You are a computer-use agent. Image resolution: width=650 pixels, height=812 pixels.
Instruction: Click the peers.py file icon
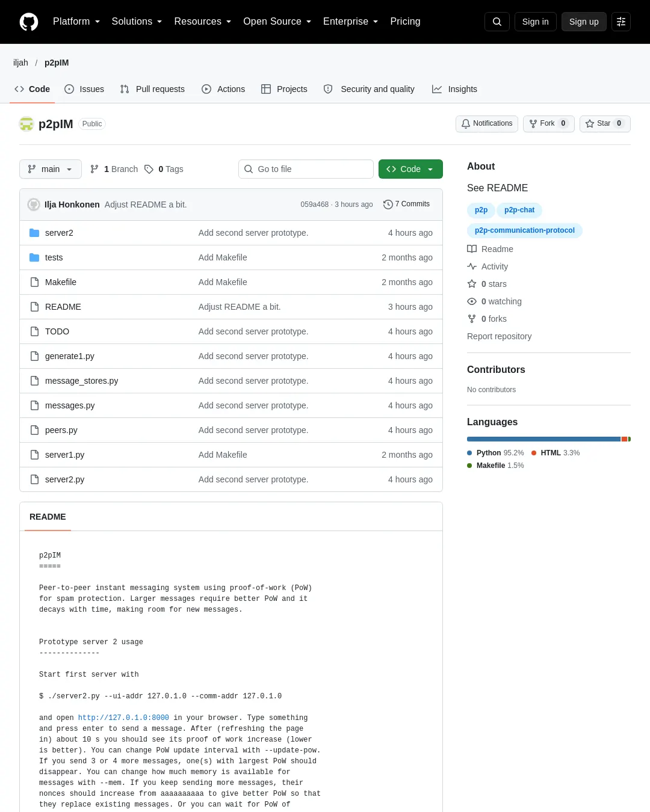[x=34, y=430]
